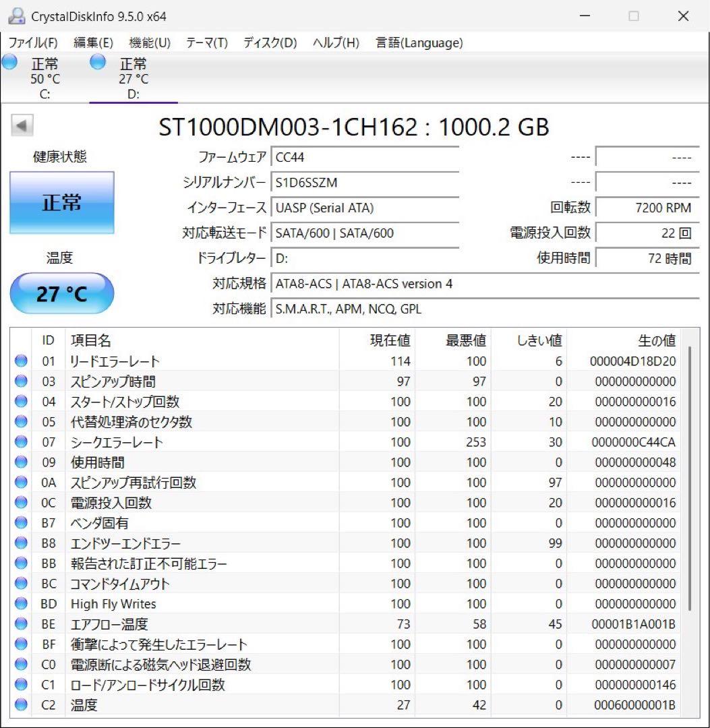Click the status circle beside エアフロー温度 row
Viewport: 710px width, 728px height.
(x=20, y=624)
